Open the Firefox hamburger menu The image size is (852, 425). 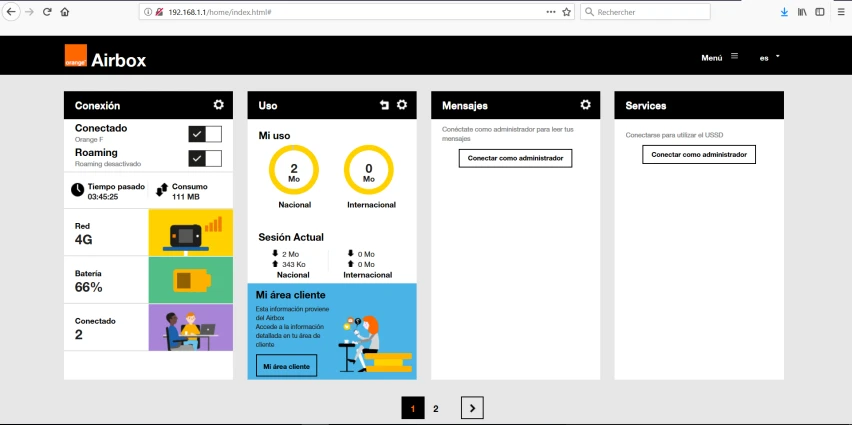(x=841, y=12)
